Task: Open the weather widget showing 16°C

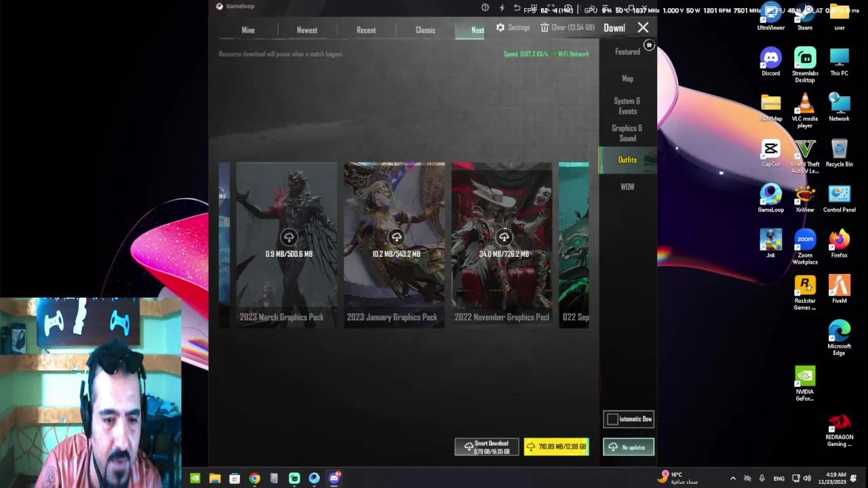Action: pyautogui.click(x=679, y=478)
